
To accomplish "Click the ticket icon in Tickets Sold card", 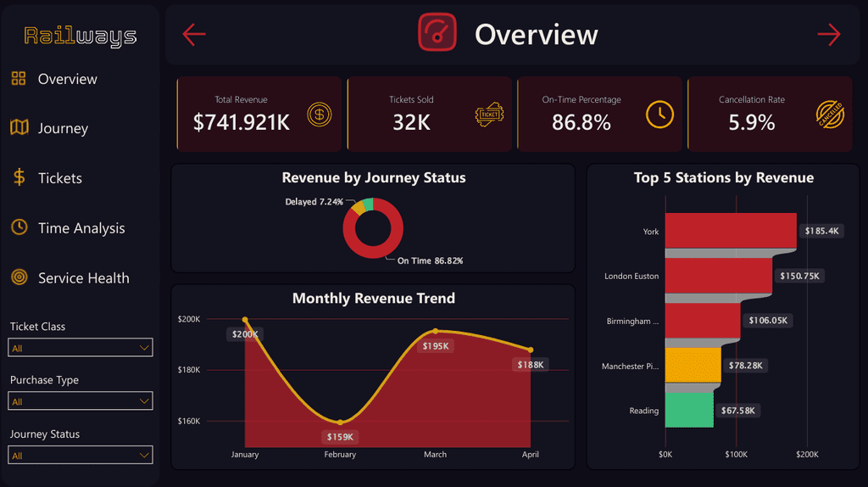I will coord(489,115).
